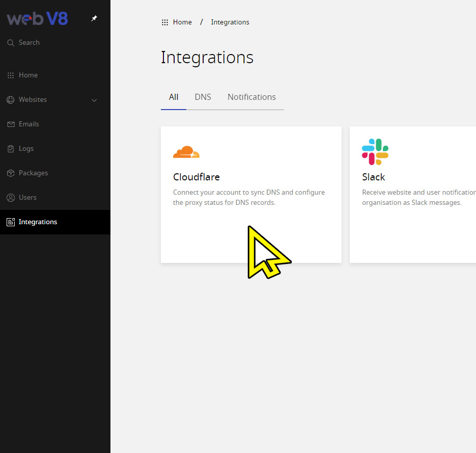Click the Slack logo on its card
The width and height of the screenshot is (476, 453).
click(x=375, y=152)
